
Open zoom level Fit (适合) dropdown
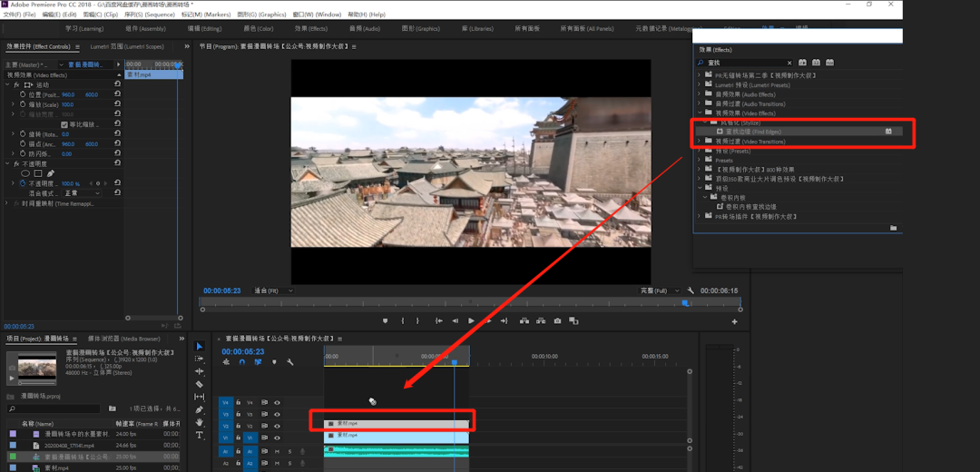pyautogui.click(x=273, y=290)
